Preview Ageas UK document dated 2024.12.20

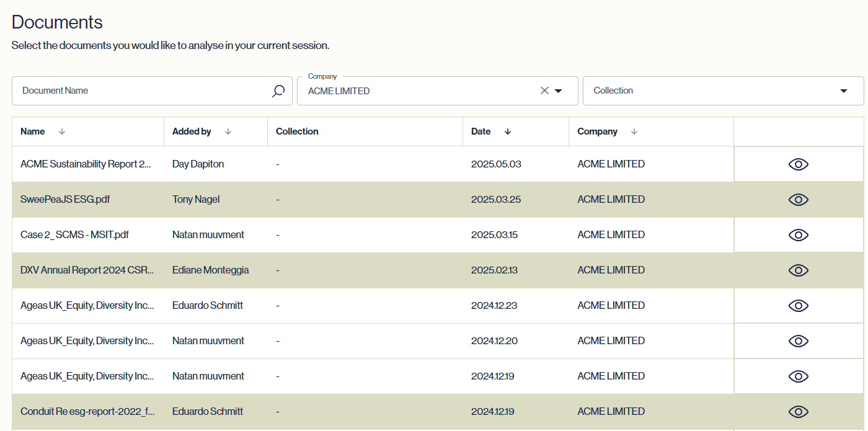799,341
